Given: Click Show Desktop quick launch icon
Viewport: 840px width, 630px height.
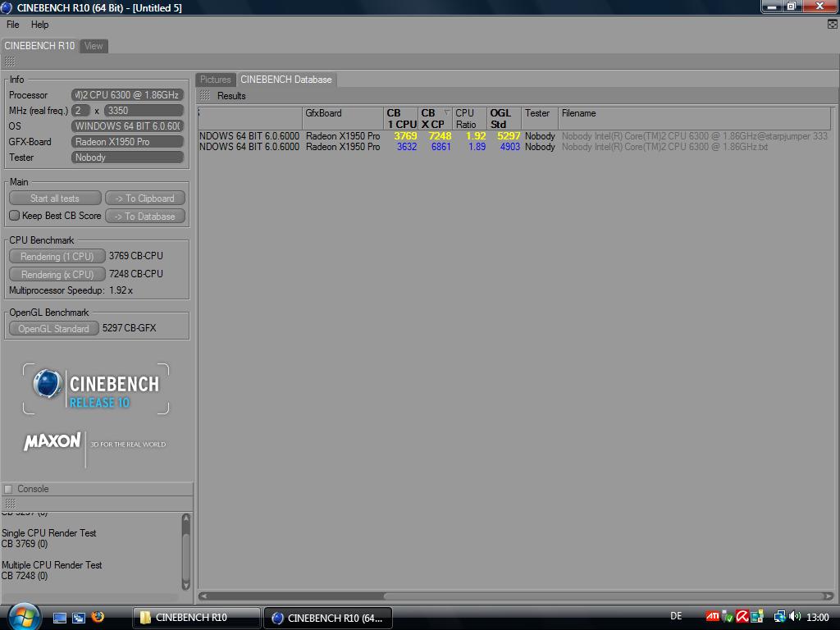Looking at the screenshot, I should 60,618.
